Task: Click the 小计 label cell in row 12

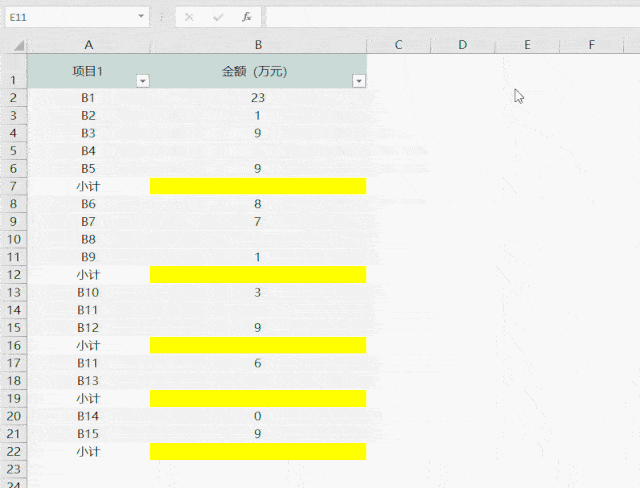Action: (89, 275)
